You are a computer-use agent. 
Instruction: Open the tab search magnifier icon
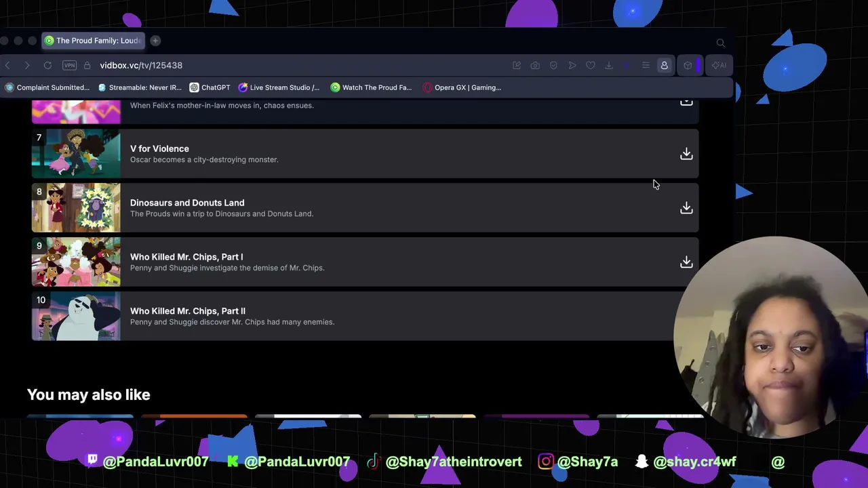click(721, 43)
